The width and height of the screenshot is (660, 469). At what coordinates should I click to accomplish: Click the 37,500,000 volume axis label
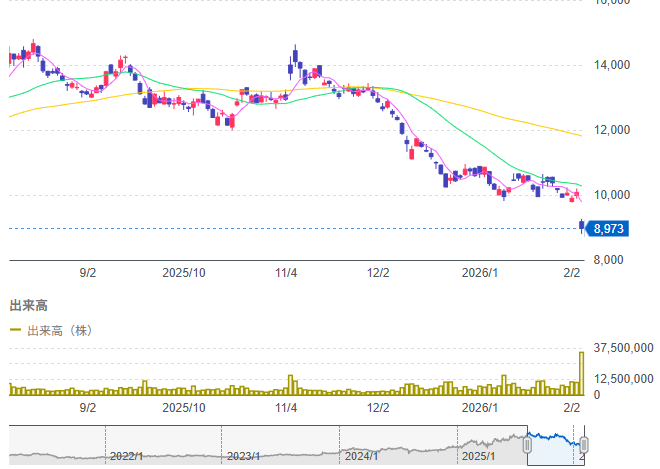click(x=623, y=348)
